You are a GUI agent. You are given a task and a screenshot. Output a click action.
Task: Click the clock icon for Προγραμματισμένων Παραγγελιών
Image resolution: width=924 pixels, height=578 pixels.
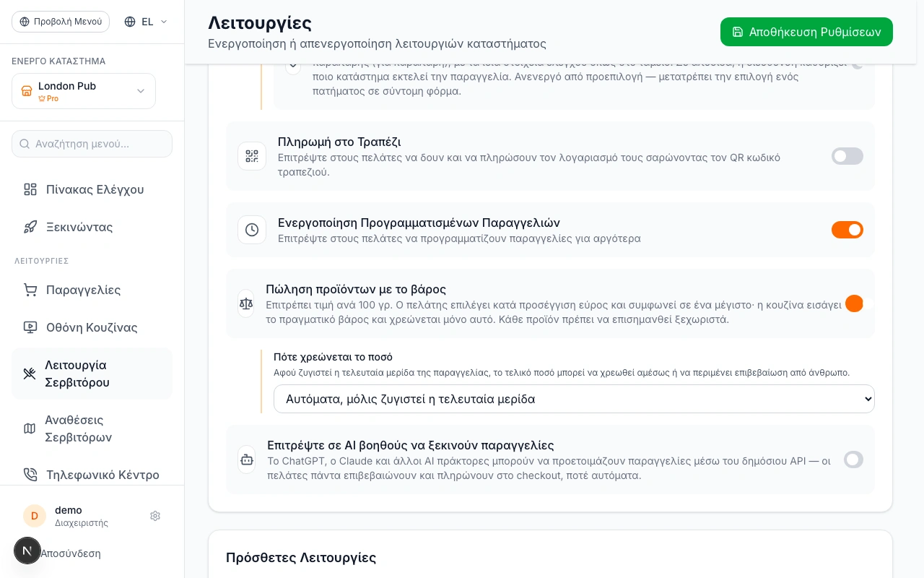(x=252, y=230)
